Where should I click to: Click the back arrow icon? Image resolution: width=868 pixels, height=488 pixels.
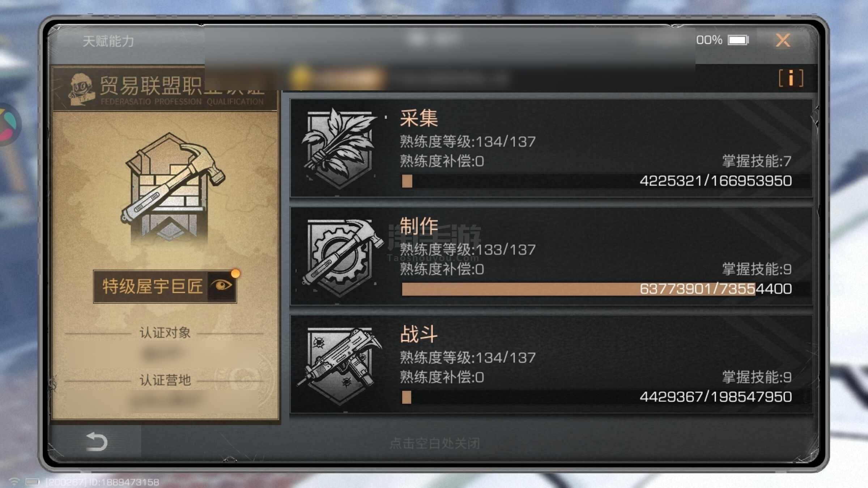[x=96, y=441]
